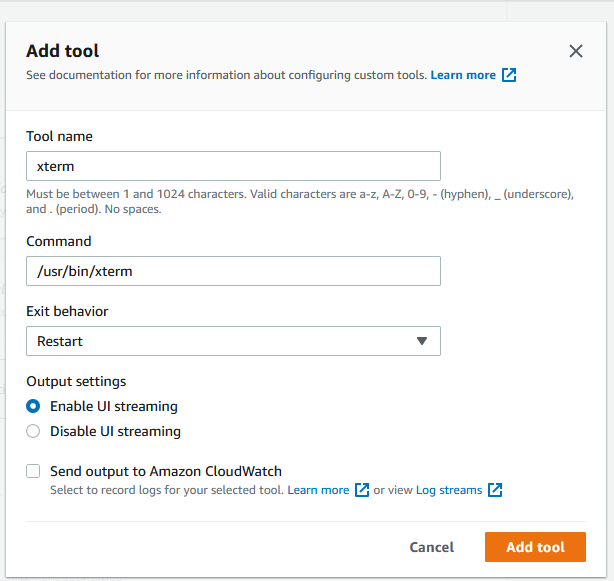Open the documentation Learn more link

[x=463, y=75]
